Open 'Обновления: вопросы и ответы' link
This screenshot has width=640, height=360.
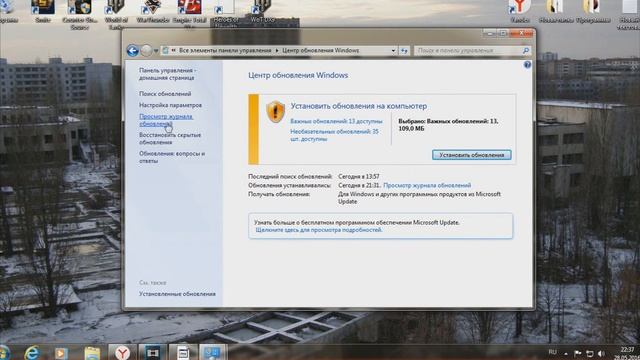[172, 158]
